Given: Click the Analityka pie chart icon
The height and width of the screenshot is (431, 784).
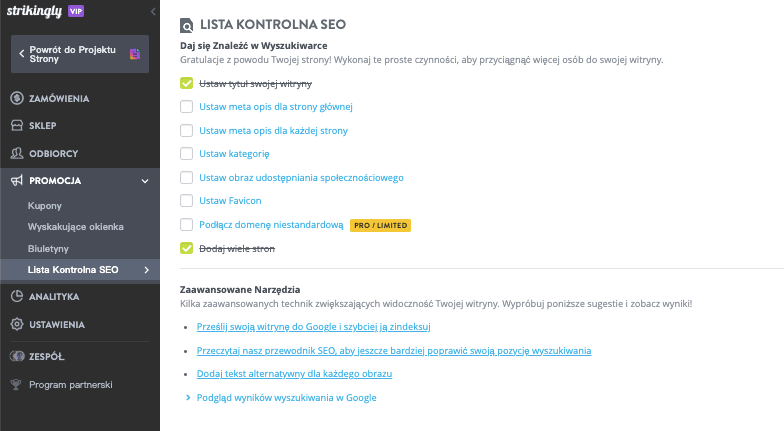Looking at the screenshot, I should coord(17,297).
